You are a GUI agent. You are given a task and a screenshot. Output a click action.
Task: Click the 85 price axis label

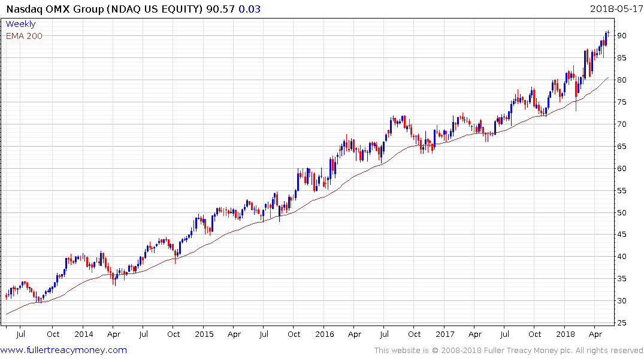622,58
